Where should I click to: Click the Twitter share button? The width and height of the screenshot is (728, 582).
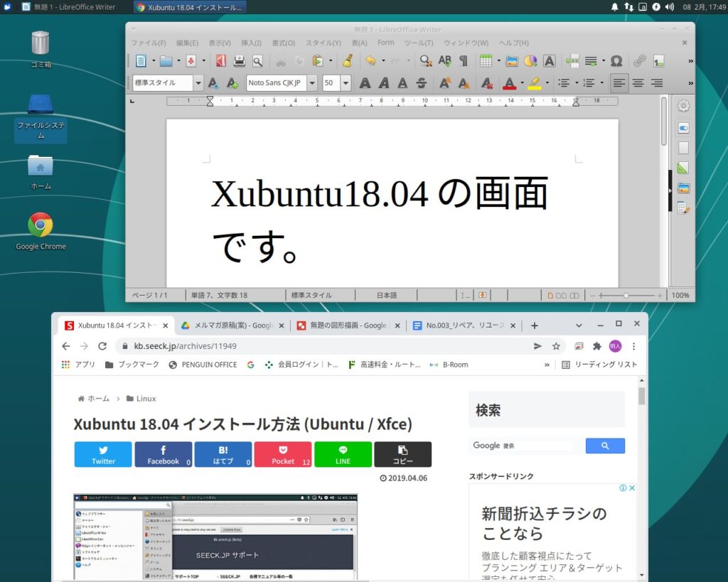(x=103, y=454)
